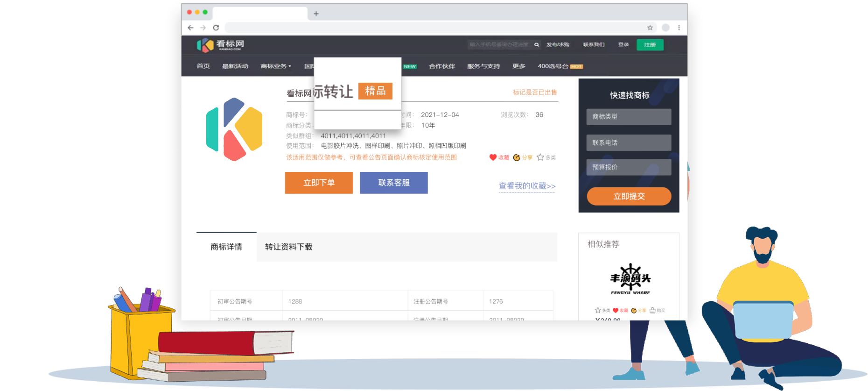Click the table cell value 1288
This screenshot has height=391, width=868.
(x=295, y=301)
